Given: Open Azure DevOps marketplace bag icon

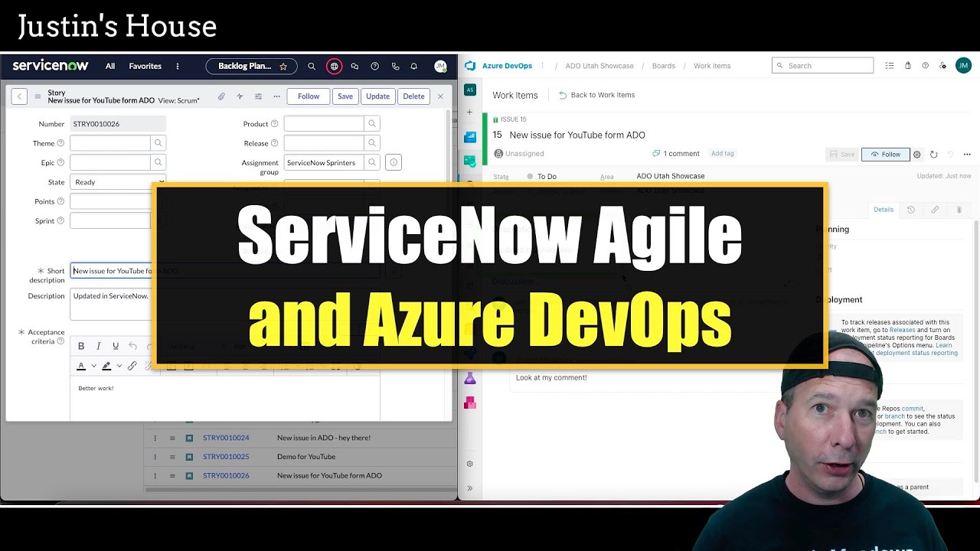Looking at the screenshot, I should coord(908,66).
